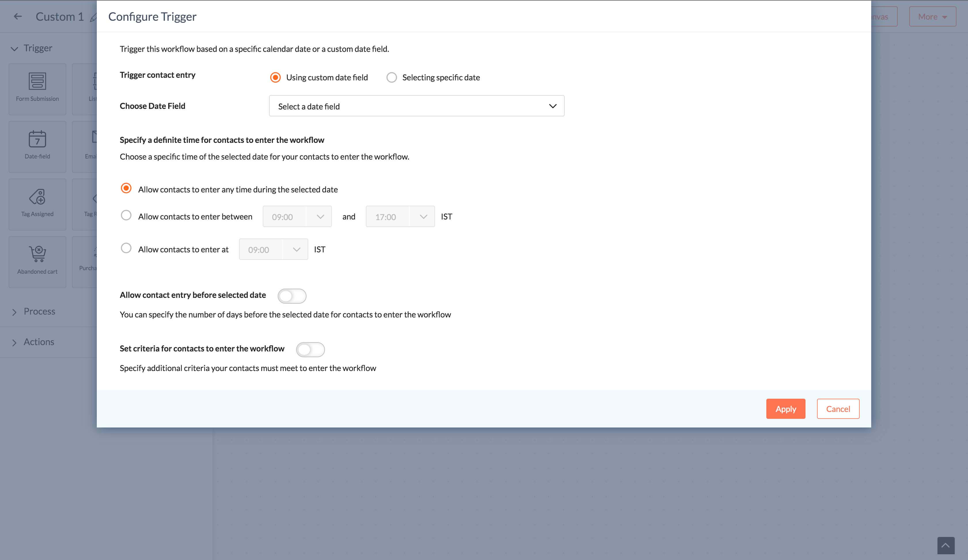Expand the end time 17:00 dropdown
The height and width of the screenshot is (560, 968).
(423, 216)
